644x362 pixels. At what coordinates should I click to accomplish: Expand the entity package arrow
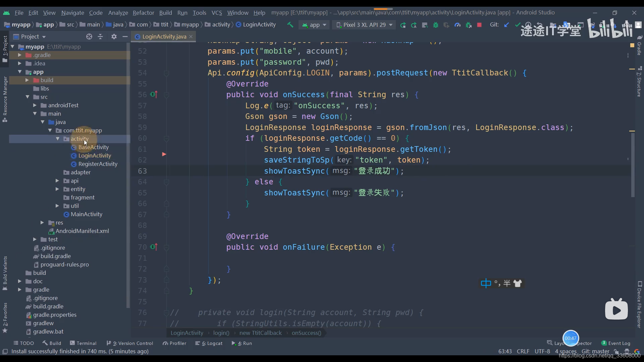57,189
